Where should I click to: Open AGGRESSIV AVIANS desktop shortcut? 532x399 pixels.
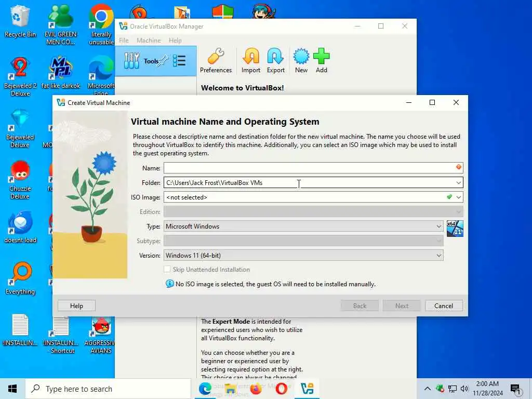click(101, 335)
